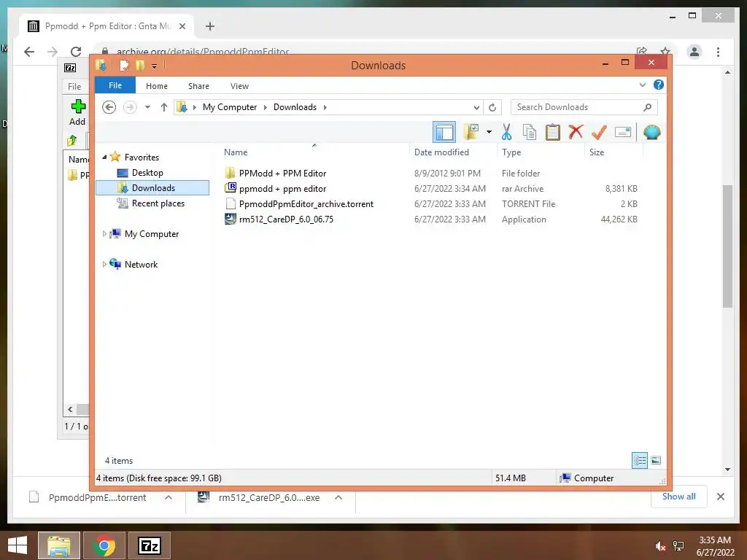Screen dimensions: 747x560
Task: Select Downloads in the navigation pane
Action: pos(153,187)
